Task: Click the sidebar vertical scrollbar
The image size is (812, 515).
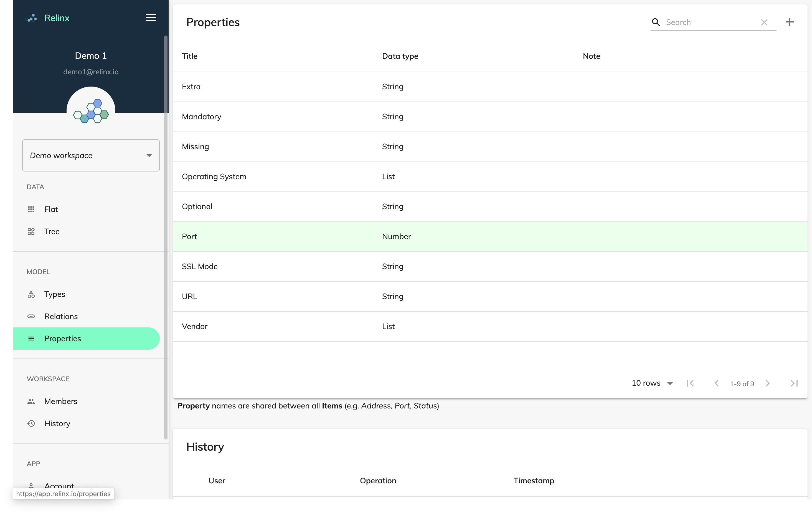Action: click(166, 237)
